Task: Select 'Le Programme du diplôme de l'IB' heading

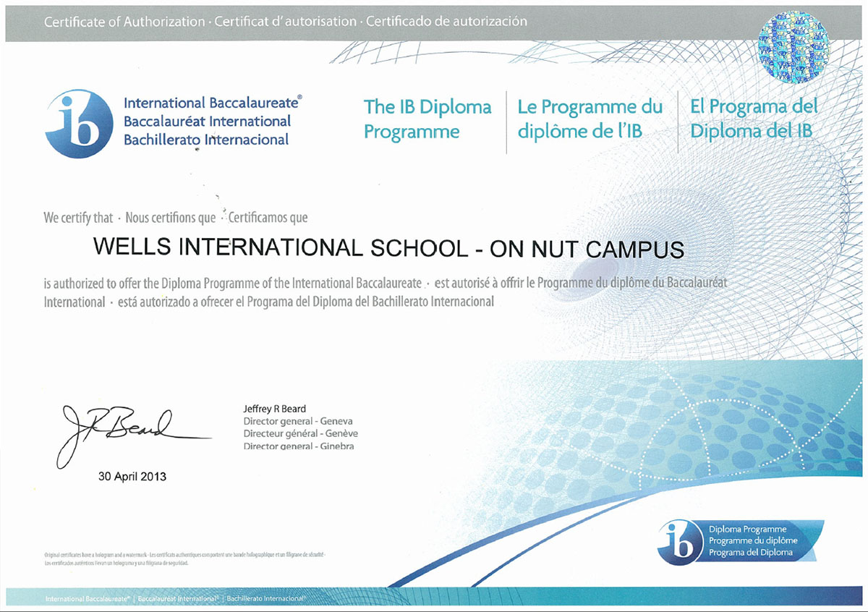Action: (590, 119)
